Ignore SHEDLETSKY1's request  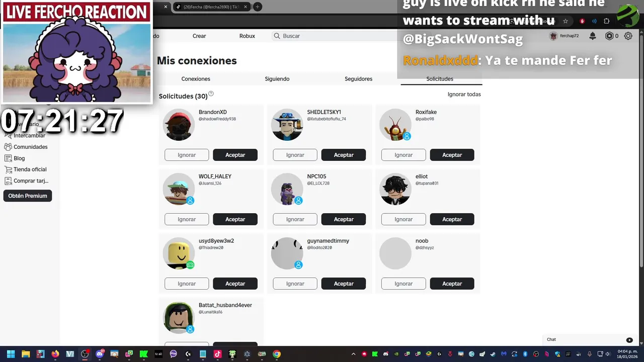[x=295, y=155]
